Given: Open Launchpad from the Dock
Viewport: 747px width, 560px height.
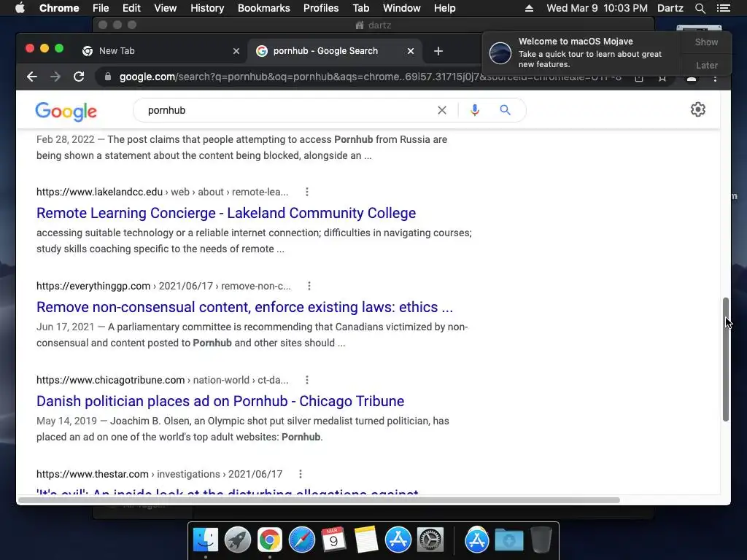Looking at the screenshot, I should pyautogui.click(x=238, y=540).
